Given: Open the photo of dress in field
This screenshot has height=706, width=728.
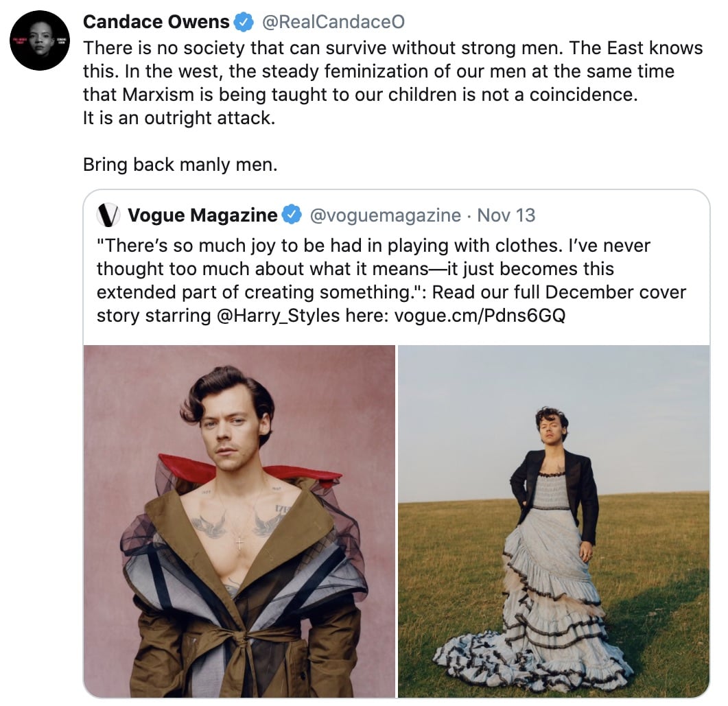Looking at the screenshot, I should coord(554,521).
